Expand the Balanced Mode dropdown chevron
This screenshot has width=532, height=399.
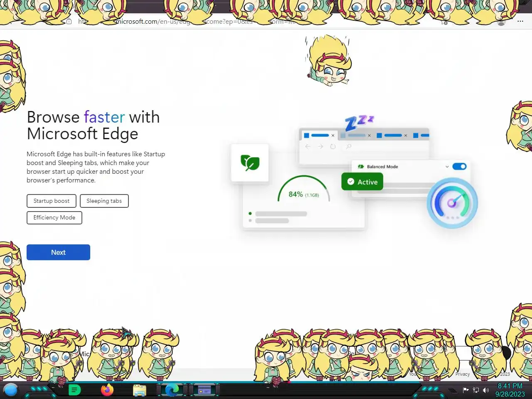(447, 167)
